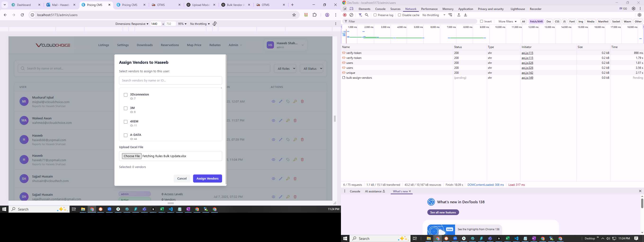Screen dimensions: 644x242
Task: Expand Haseeb Shah profile menu chevron
Action: (303, 45)
